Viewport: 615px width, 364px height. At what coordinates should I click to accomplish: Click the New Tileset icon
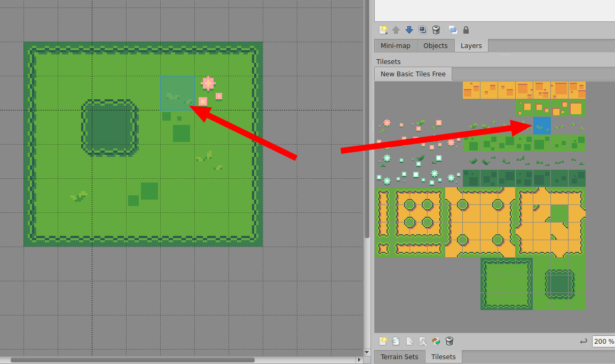383,341
